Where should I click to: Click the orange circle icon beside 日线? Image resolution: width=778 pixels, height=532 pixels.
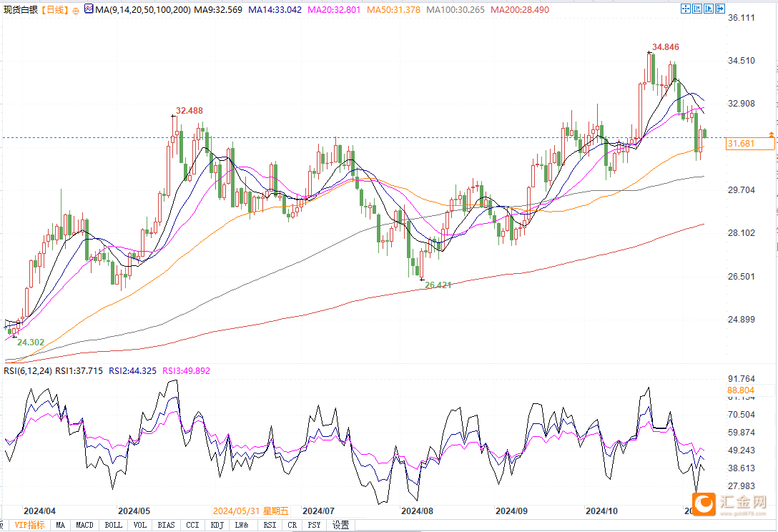coord(75,11)
